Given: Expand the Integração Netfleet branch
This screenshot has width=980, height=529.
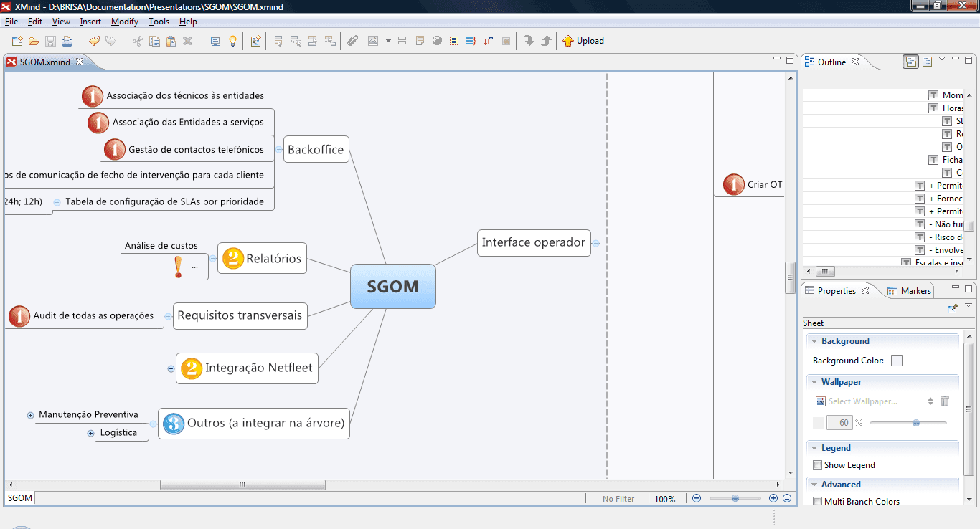Looking at the screenshot, I should point(171,369).
